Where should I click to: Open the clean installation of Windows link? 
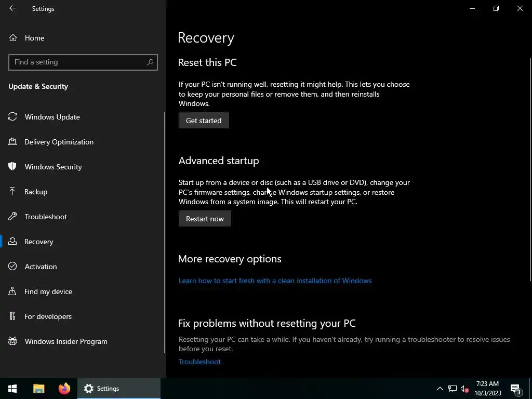coord(275,281)
